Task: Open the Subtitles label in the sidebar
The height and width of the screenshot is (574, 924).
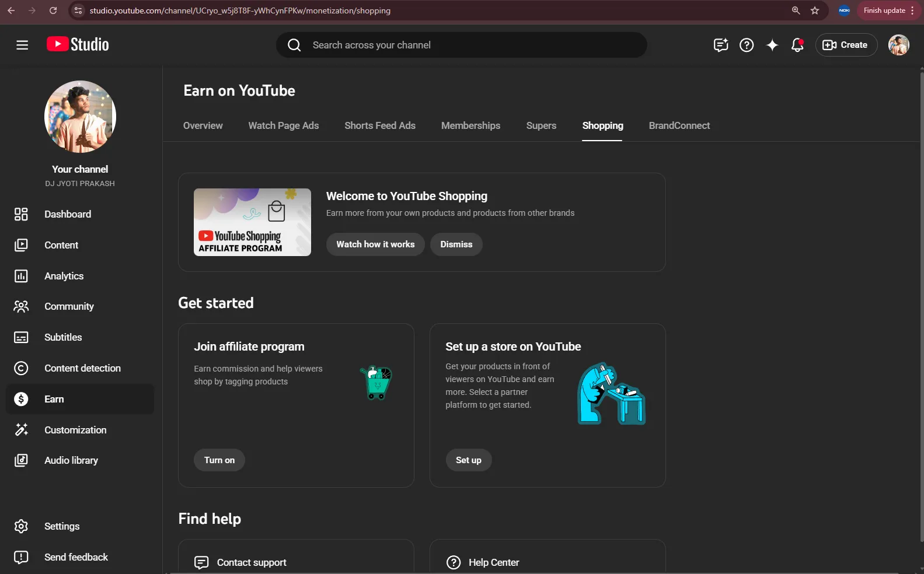Action: pyautogui.click(x=63, y=337)
